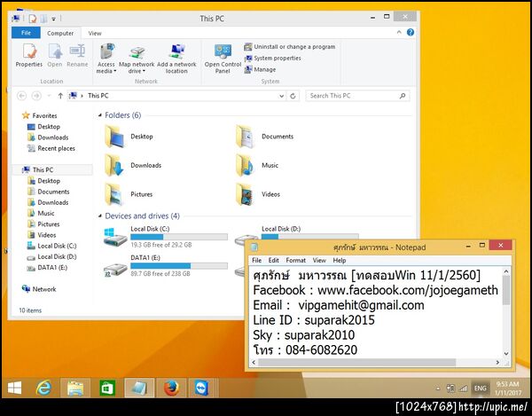Open Notepad Format menu
532x416 pixels.
tap(295, 260)
